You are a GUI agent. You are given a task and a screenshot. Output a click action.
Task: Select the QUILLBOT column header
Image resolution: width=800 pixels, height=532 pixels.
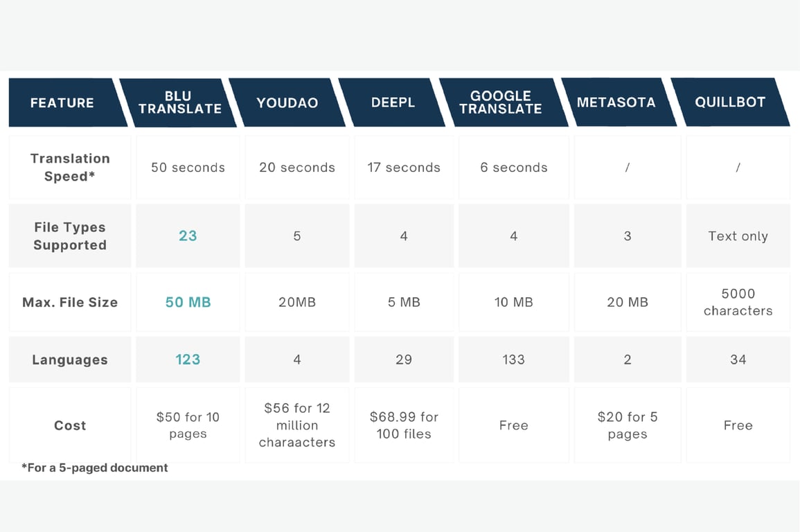coord(730,103)
